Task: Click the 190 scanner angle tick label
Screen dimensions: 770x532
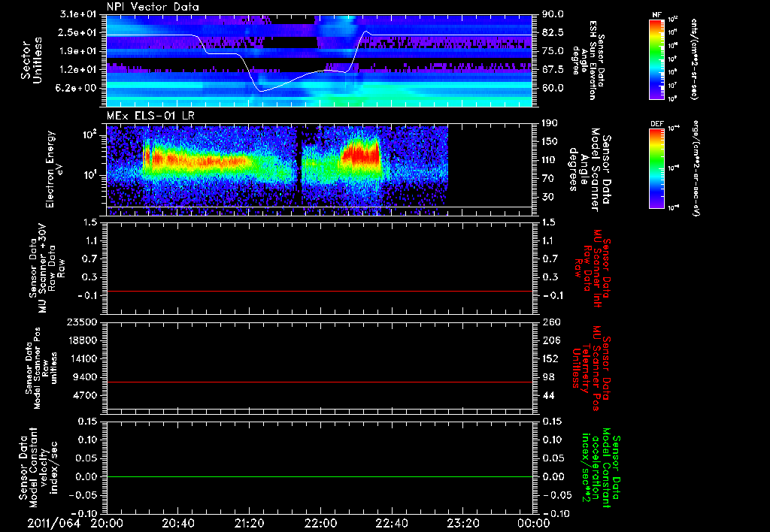Action: coord(550,123)
